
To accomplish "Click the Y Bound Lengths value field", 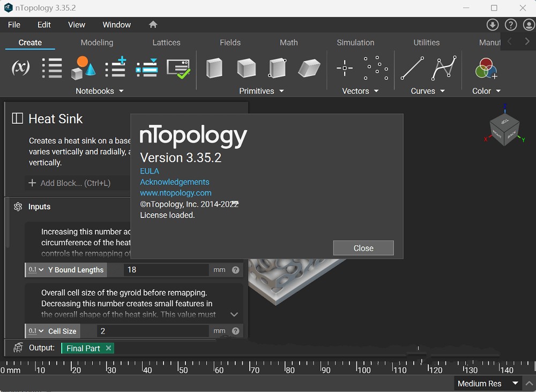I will pos(166,270).
